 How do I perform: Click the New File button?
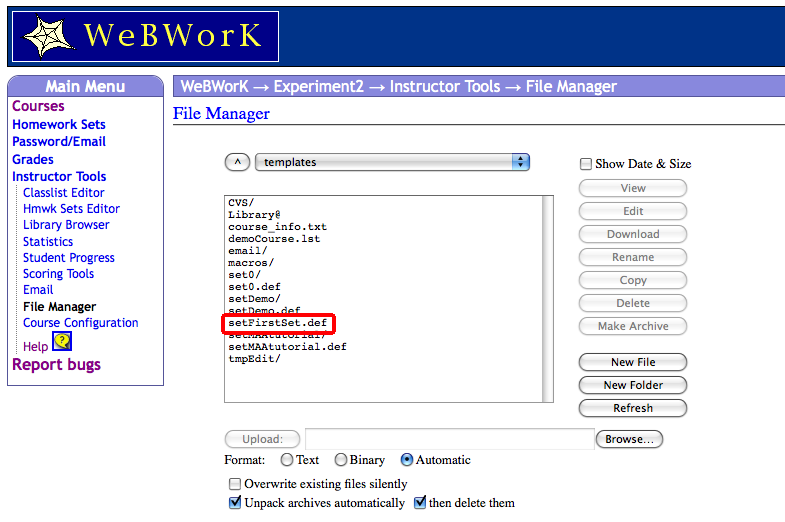tap(633, 362)
